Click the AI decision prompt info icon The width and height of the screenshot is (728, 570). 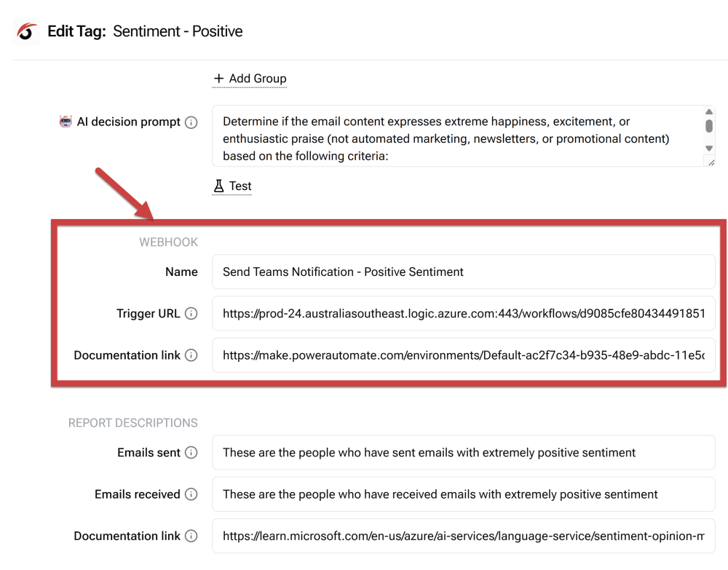click(191, 122)
